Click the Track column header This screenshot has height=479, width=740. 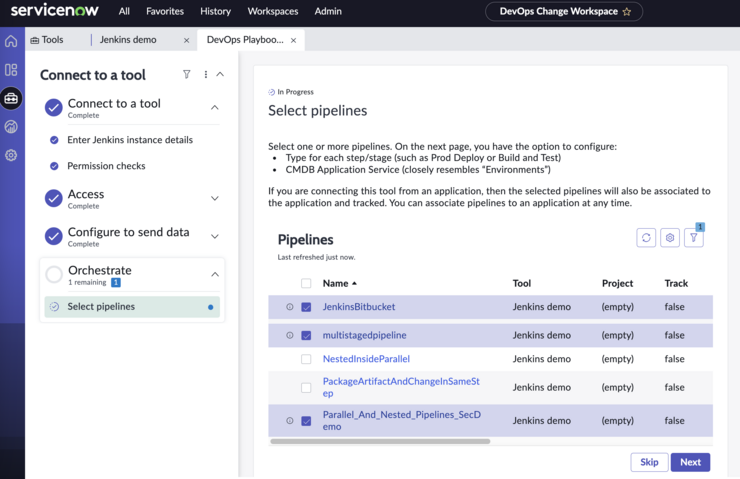point(676,283)
